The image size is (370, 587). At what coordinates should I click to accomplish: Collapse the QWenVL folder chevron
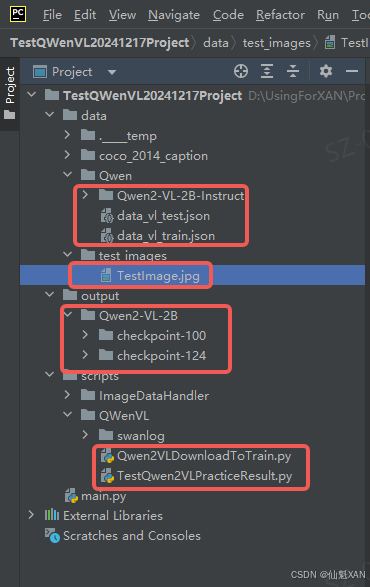(67, 414)
